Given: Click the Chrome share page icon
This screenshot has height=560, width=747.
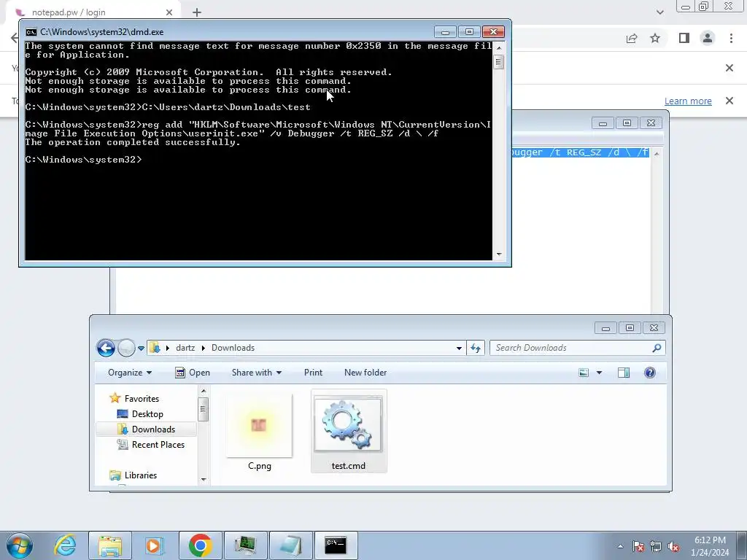Looking at the screenshot, I should 632,38.
